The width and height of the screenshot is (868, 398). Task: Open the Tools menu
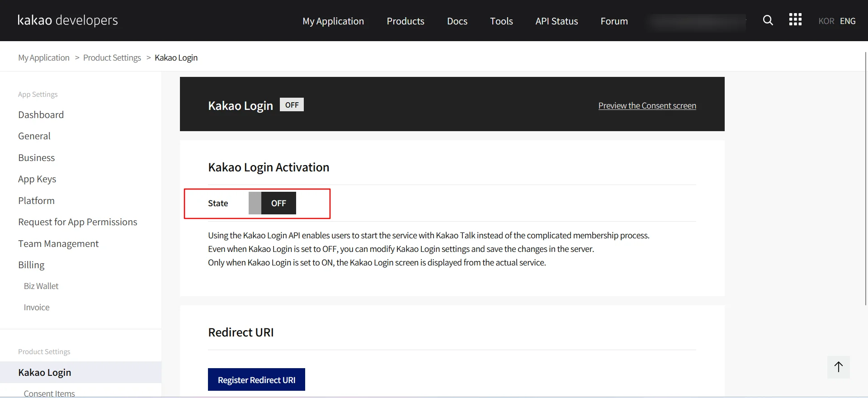[x=501, y=21]
